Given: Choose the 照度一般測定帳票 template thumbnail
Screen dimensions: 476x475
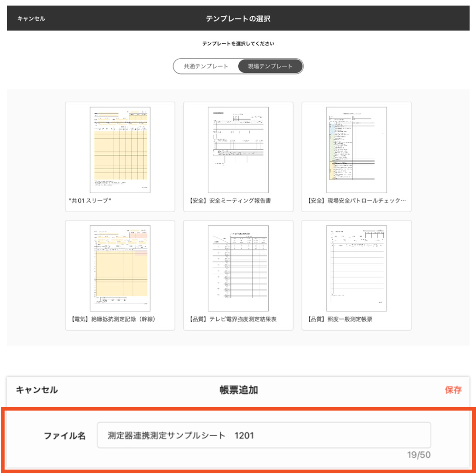Looking at the screenshot, I should [356, 268].
